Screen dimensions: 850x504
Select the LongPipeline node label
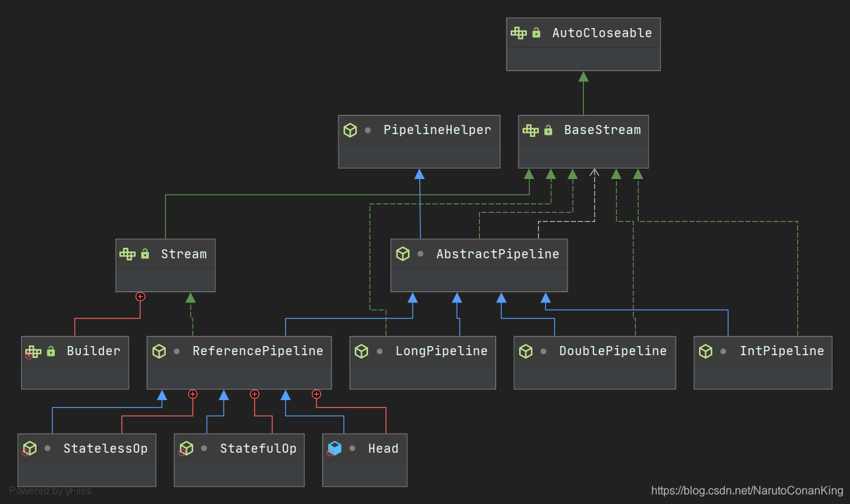[x=441, y=351]
